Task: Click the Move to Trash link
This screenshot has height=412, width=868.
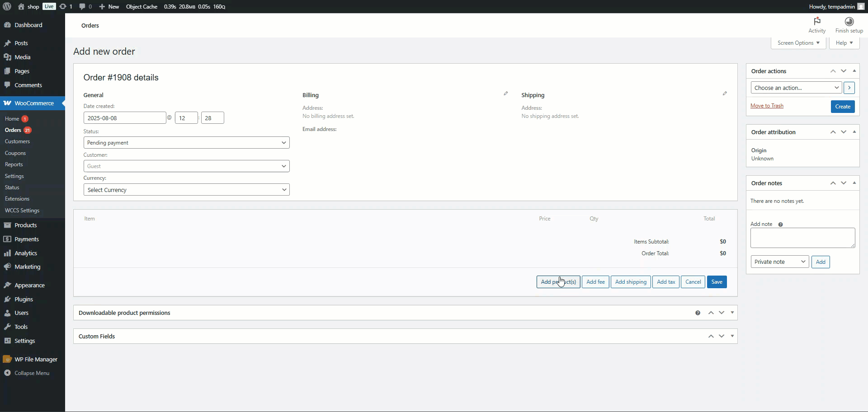Action: [767, 106]
